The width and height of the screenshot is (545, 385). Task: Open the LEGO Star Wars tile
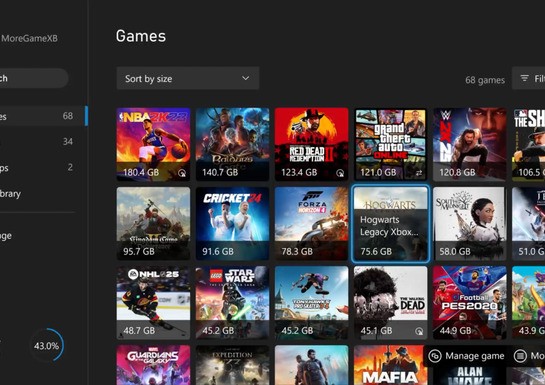click(x=233, y=303)
